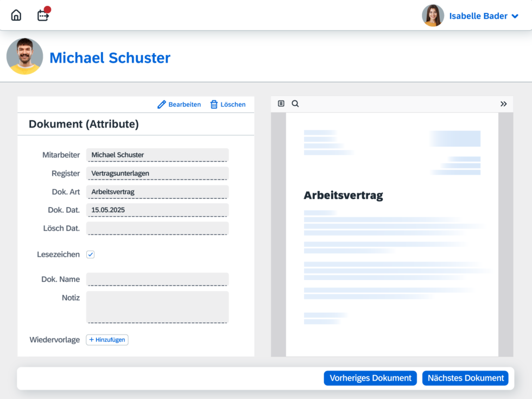The image size is (532, 399).
Task: Add a Wiedervorlage via the Hinzufügen button
Action: [107, 339]
